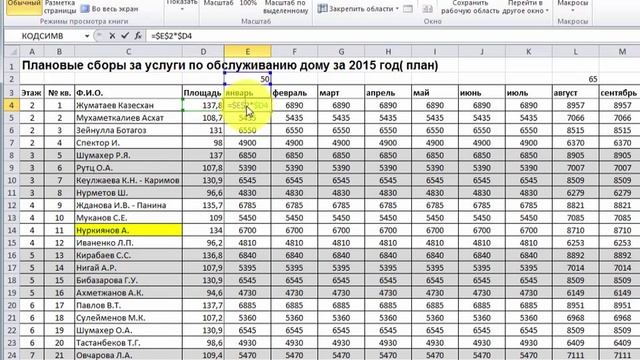Viewport: 640px width, 360px height.
Task: Open the Закрепить области dropdown
Action: tap(358, 9)
